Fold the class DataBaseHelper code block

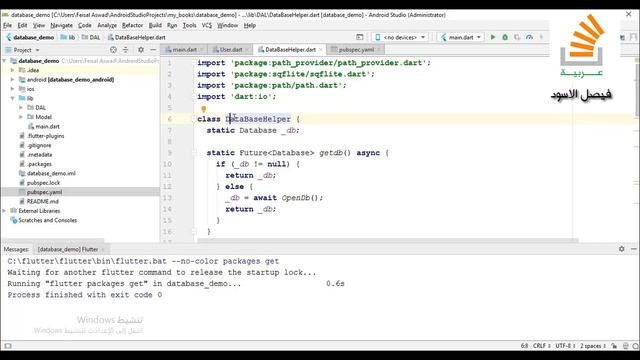[194, 119]
